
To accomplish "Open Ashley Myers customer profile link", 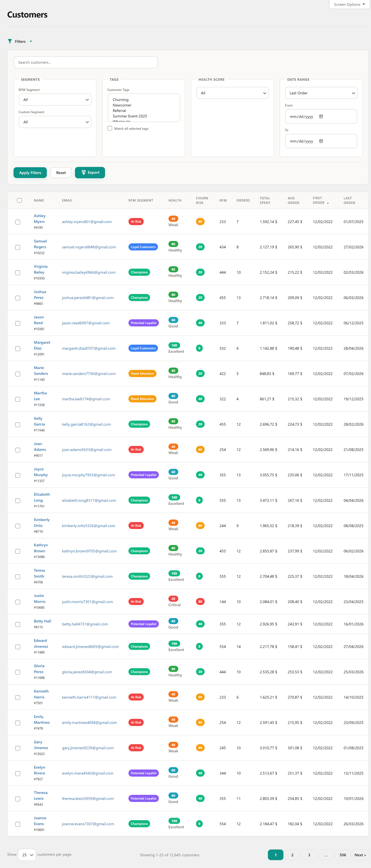I will 39,219.
